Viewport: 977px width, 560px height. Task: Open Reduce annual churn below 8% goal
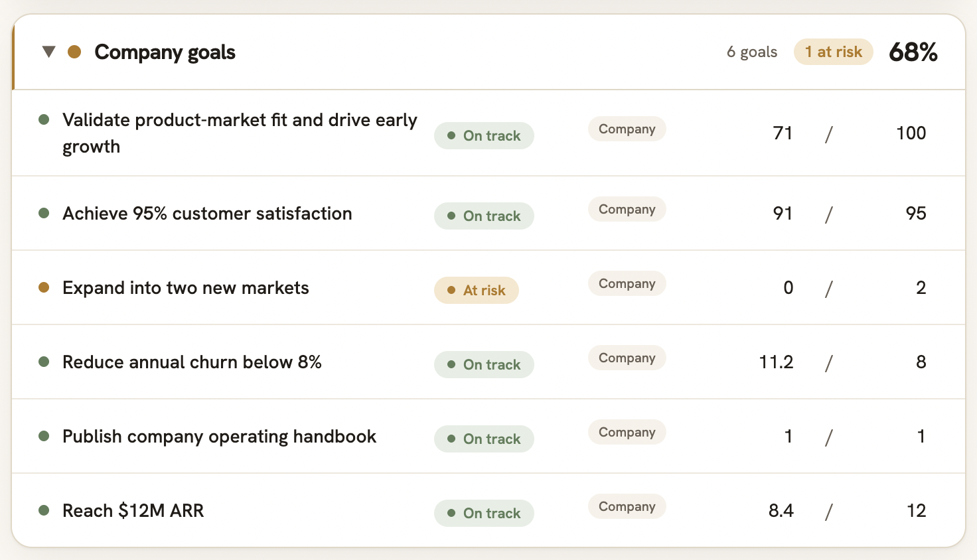[192, 362]
